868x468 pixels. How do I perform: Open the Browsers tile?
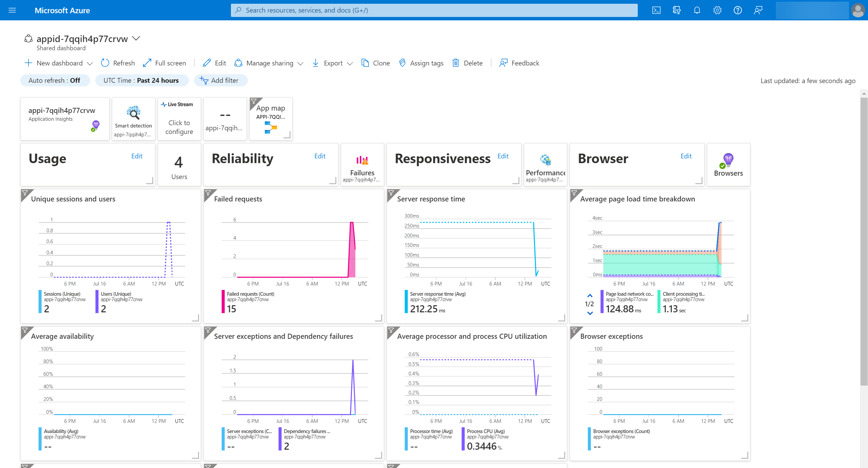(728, 165)
